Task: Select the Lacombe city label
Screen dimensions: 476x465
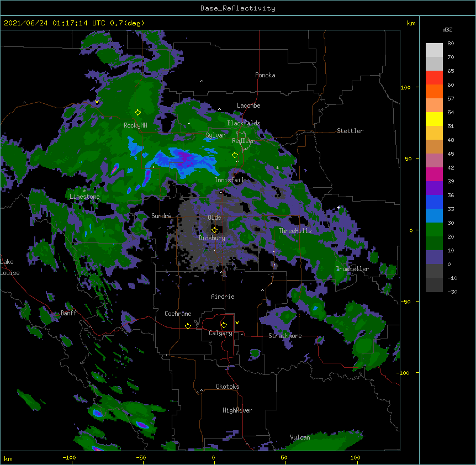Action: [x=248, y=105]
